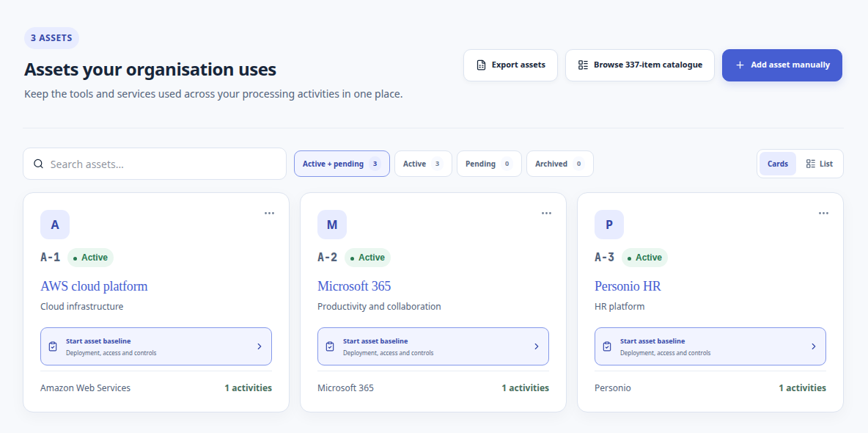This screenshot has height=433, width=868.
Task: Start asset baseline for AWS cloud platform
Action: (156, 346)
